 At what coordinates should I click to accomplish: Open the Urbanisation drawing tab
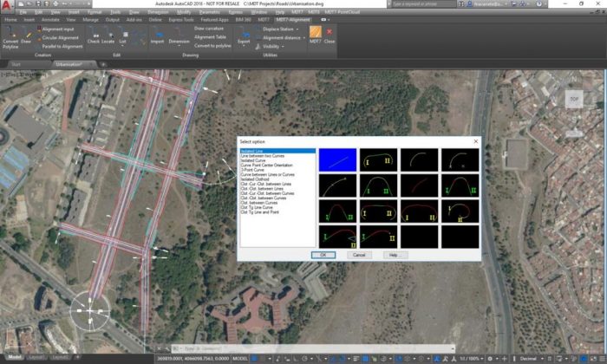[68, 64]
